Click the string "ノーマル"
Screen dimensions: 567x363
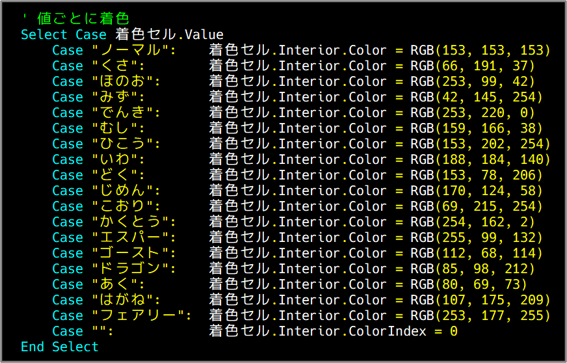point(130,50)
